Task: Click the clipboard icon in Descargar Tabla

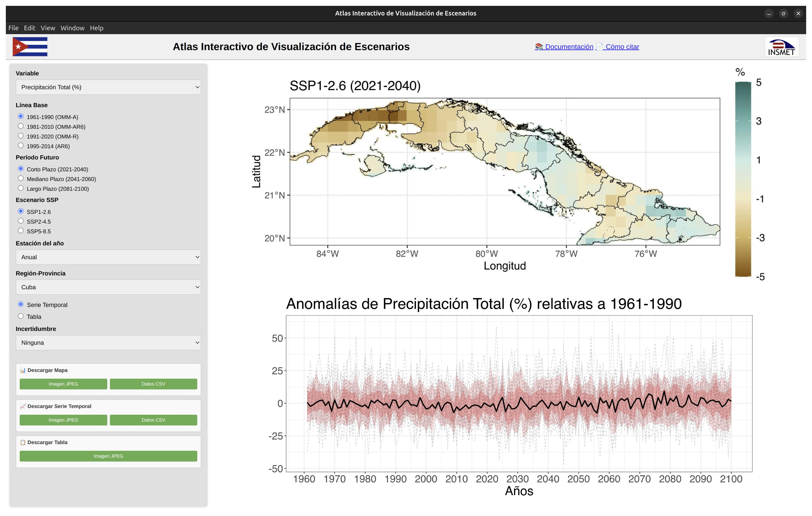Action: point(23,443)
